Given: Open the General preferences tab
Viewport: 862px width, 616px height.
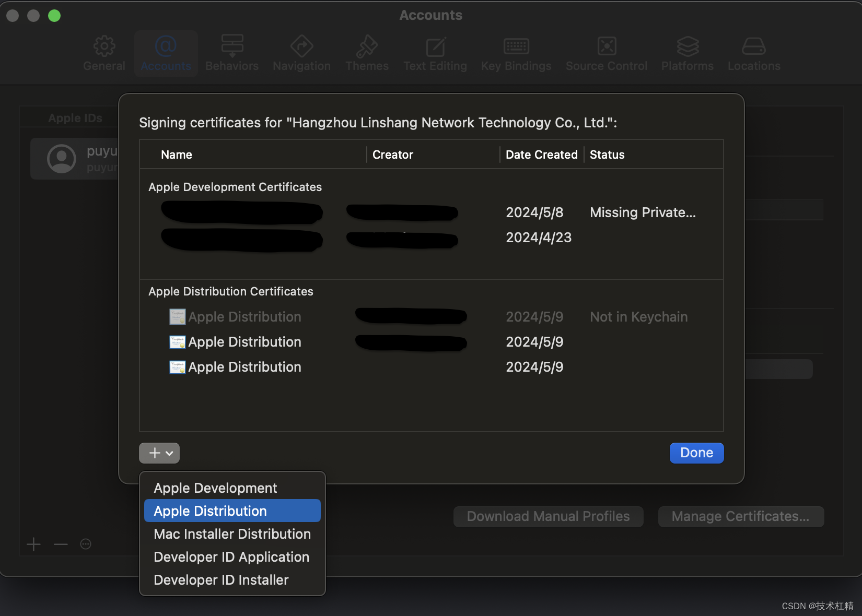Looking at the screenshot, I should coord(104,54).
